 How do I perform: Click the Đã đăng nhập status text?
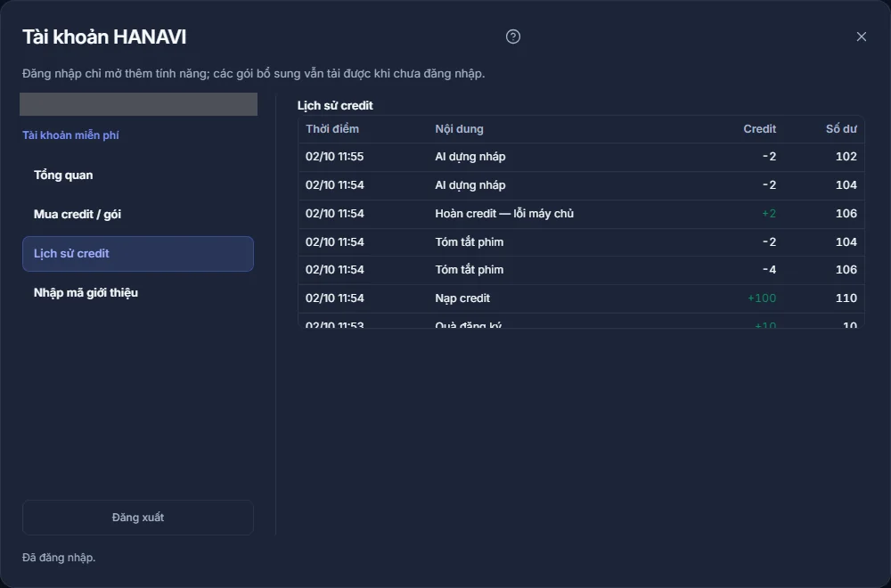coord(59,558)
